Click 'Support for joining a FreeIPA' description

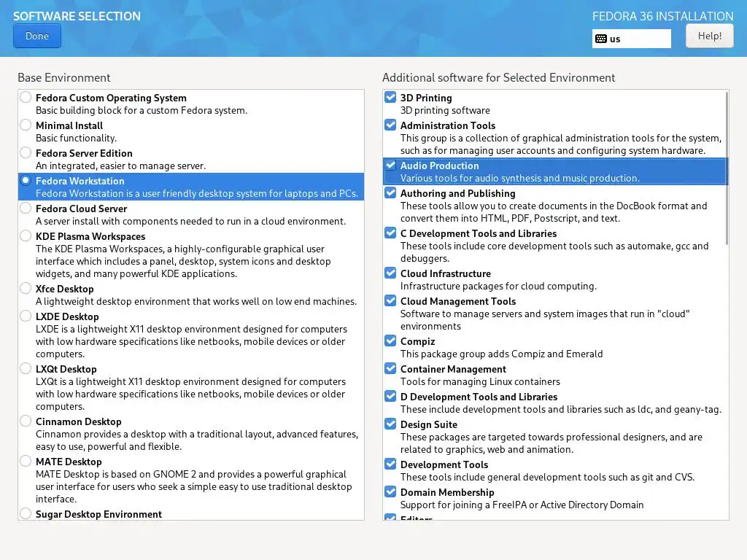coord(522,505)
